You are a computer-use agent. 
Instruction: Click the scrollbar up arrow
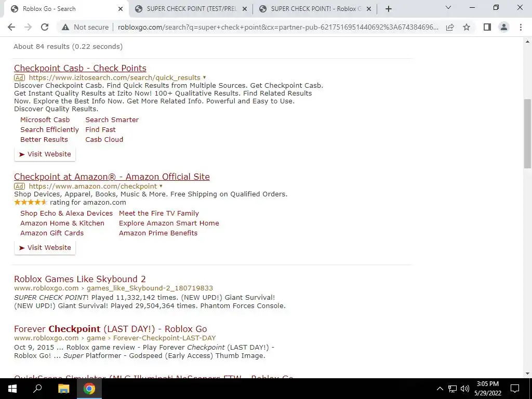(527, 42)
